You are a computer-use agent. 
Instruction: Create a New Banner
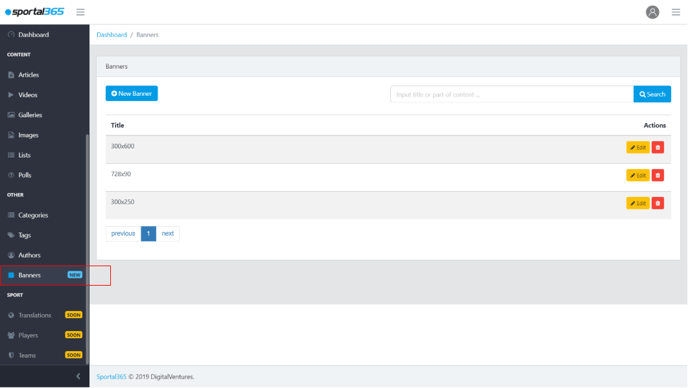(132, 93)
